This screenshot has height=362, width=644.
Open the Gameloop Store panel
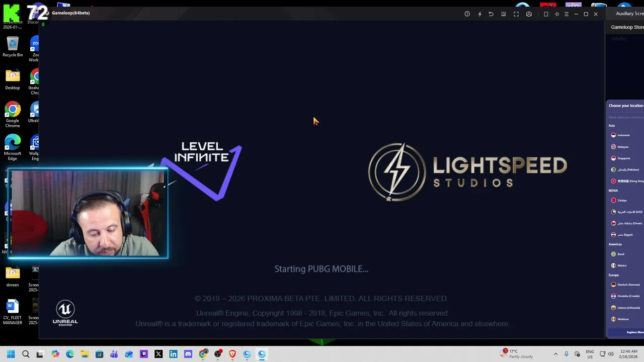point(627,27)
